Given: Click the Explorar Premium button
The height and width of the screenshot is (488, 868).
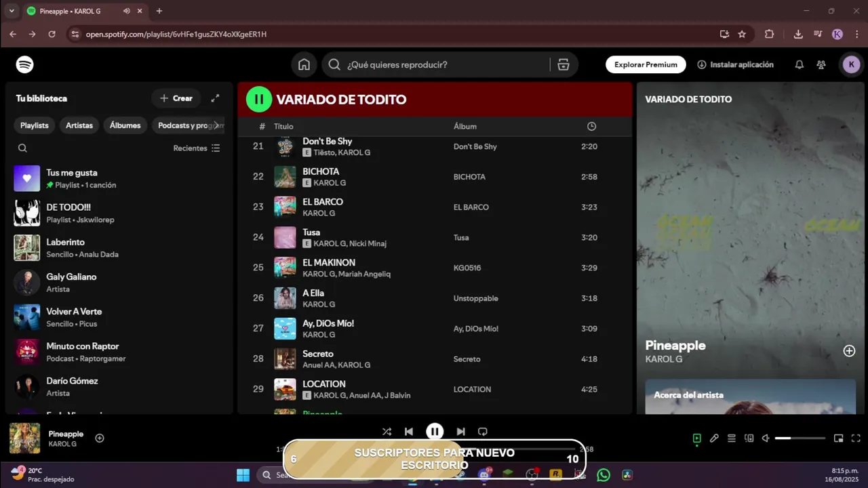Looking at the screenshot, I should 646,64.
